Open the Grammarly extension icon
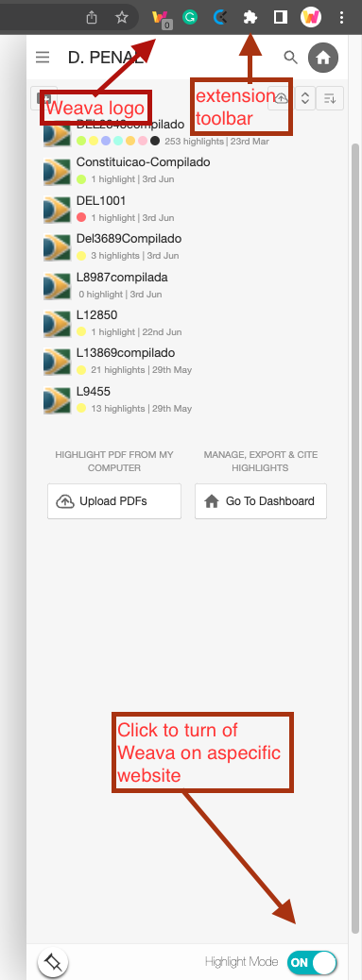This screenshot has width=362, height=980. 190,18
